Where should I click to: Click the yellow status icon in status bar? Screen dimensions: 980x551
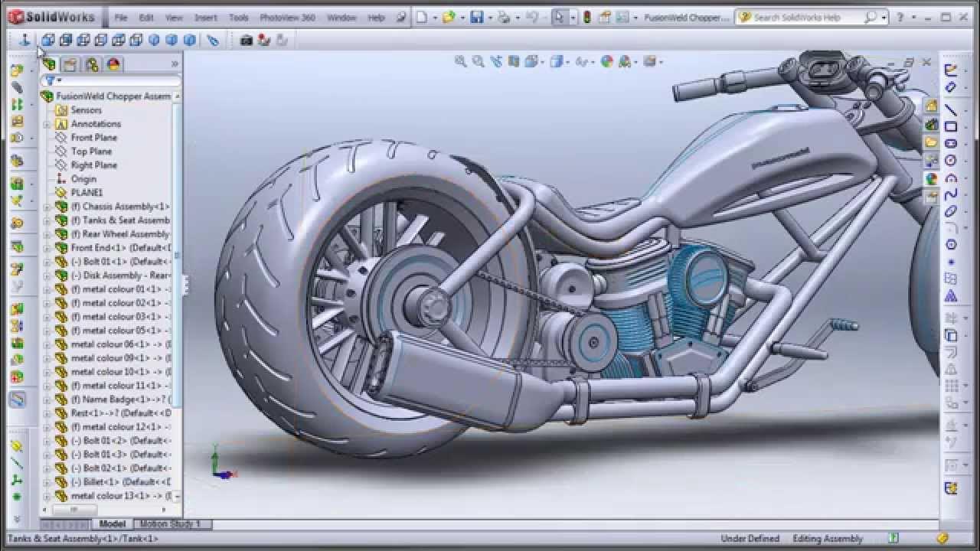(942, 538)
